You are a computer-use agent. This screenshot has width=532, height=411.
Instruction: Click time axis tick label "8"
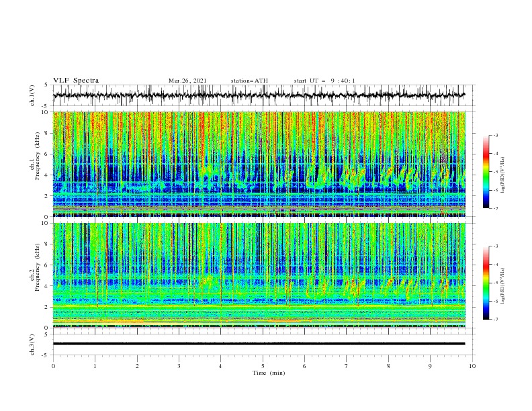[x=388, y=366]
